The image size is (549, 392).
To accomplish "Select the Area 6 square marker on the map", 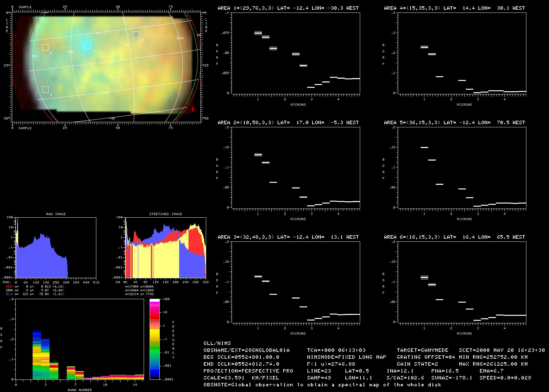I will [x=45, y=47].
